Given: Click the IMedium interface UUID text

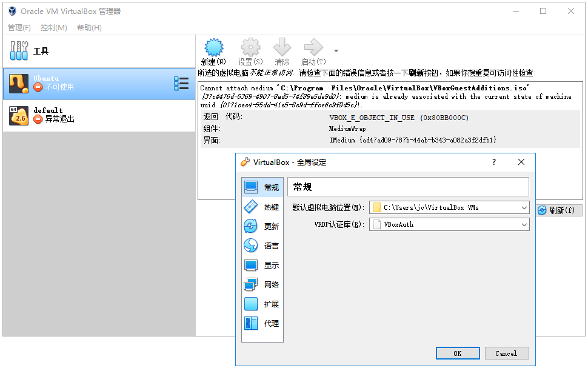Looking at the screenshot, I should [412, 140].
